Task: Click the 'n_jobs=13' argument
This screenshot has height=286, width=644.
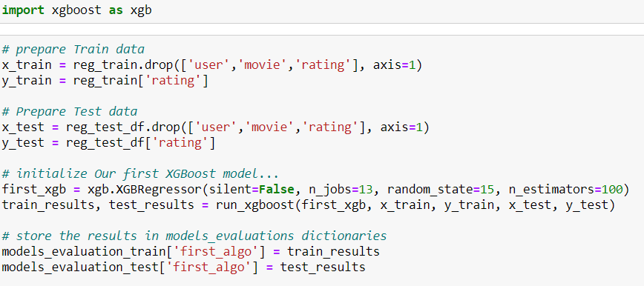Action: coord(341,190)
